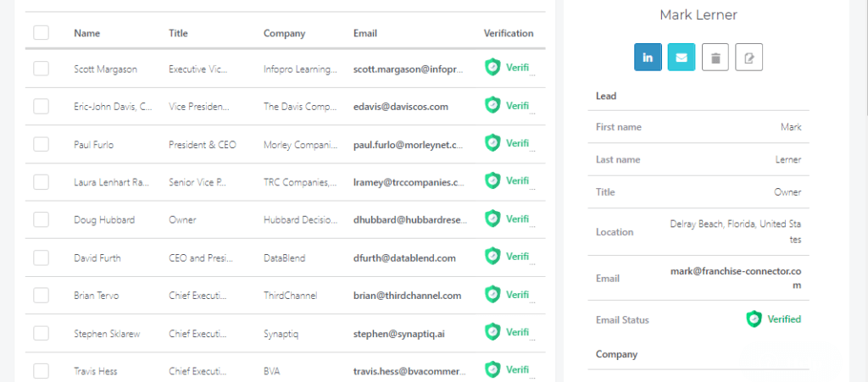The image size is (868, 382).
Task: Tick the checkbox next to Brian Tervo
Action: tap(41, 295)
